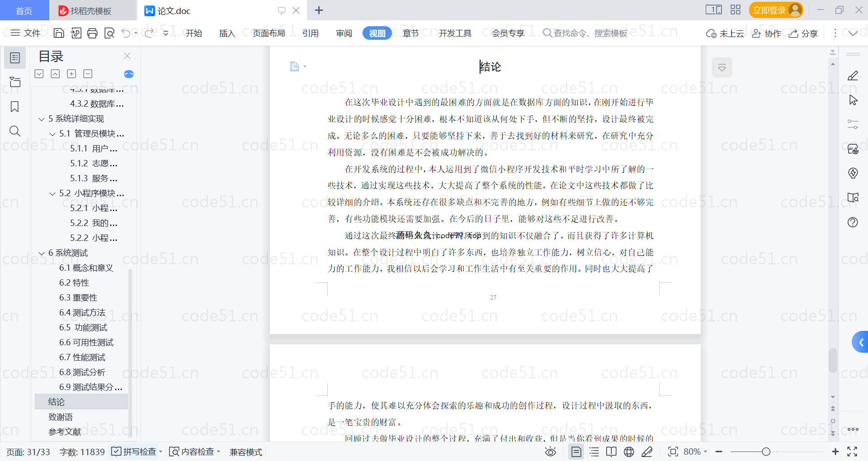Click the pen edit icon on right panel
Viewport: 868px width, 461px height.
853,75
